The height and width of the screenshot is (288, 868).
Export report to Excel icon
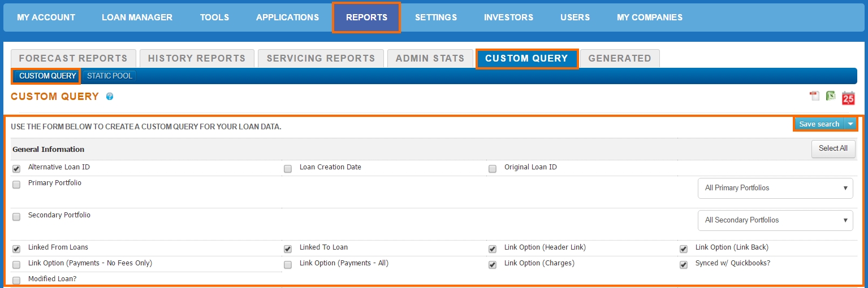[x=831, y=96]
